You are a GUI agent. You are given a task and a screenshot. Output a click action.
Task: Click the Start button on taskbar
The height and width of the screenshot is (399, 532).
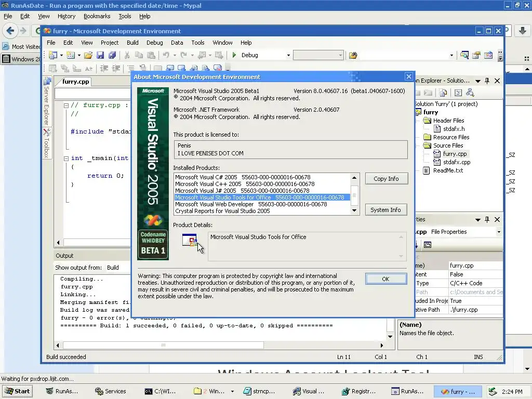17,391
